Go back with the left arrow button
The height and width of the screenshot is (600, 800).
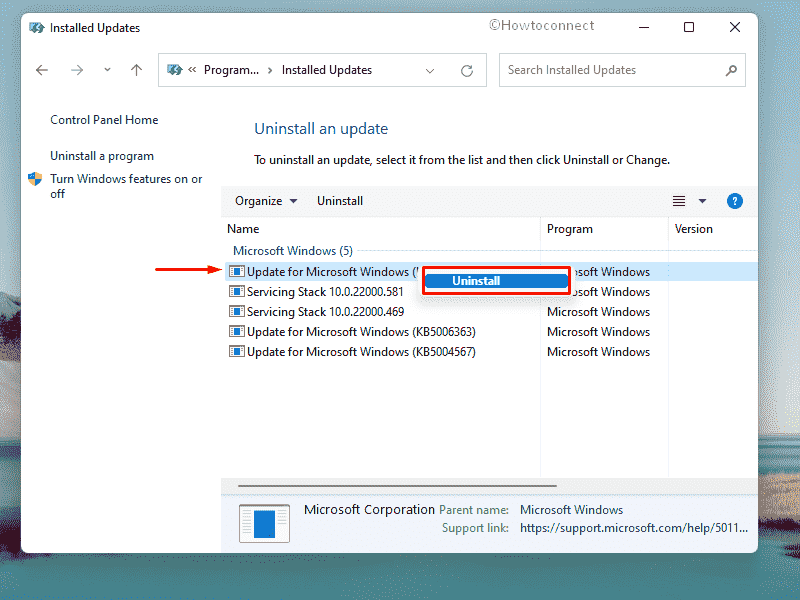(42, 70)
